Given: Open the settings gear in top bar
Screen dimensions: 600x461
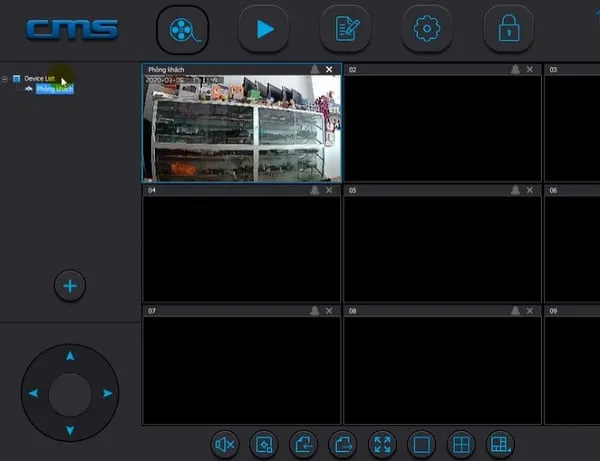Looking at the screenshot, I should pyautogui.click(x=427, y=29).
